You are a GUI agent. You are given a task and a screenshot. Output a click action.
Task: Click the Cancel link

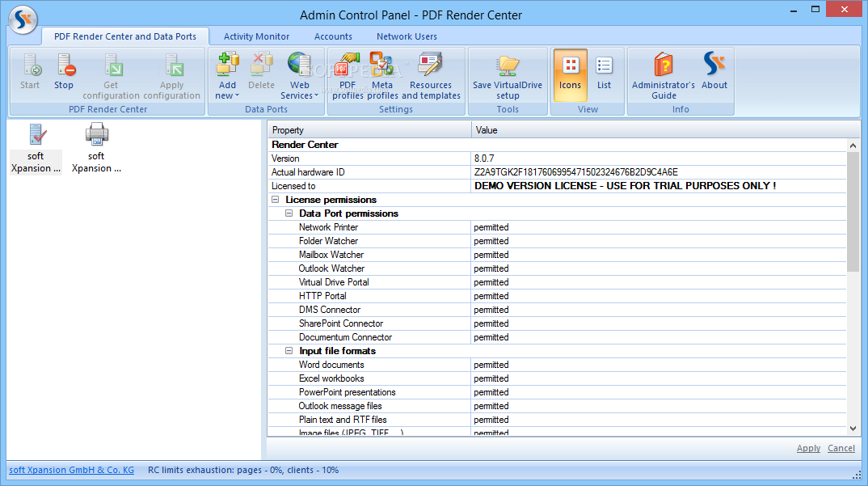click(x=841, y=448)
